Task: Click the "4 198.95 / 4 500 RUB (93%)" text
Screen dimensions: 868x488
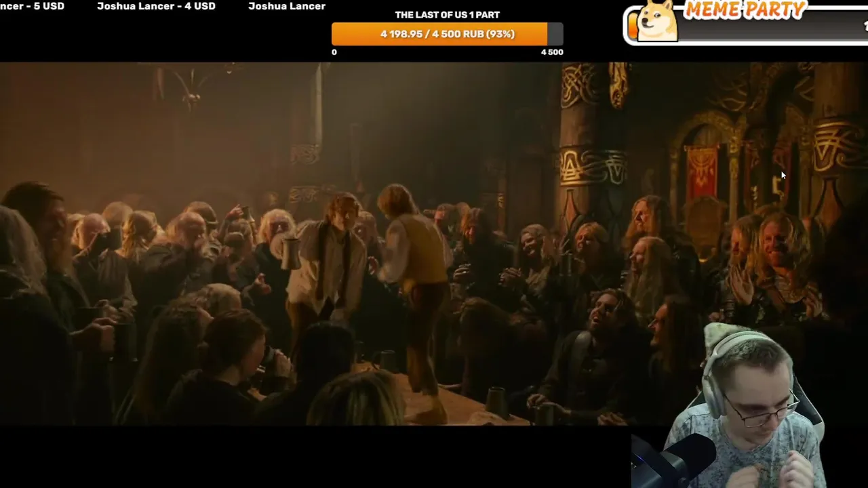Action: coord(448,34)
